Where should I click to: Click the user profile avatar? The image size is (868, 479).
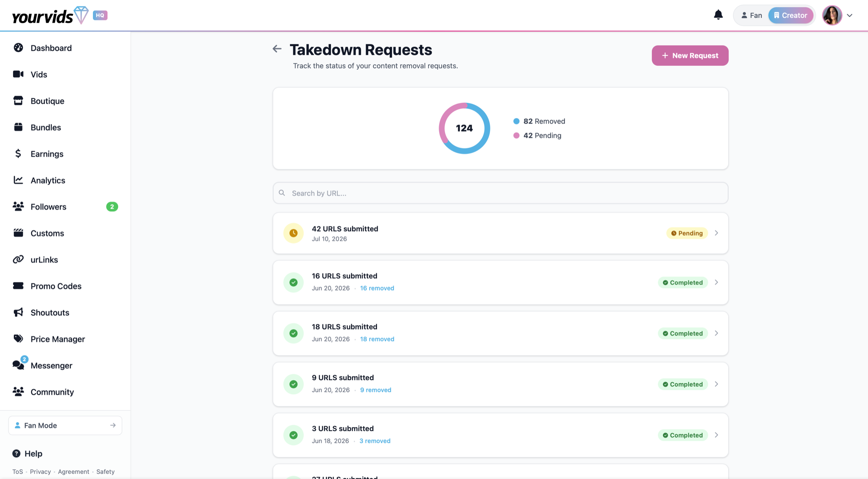coord(832,15)
